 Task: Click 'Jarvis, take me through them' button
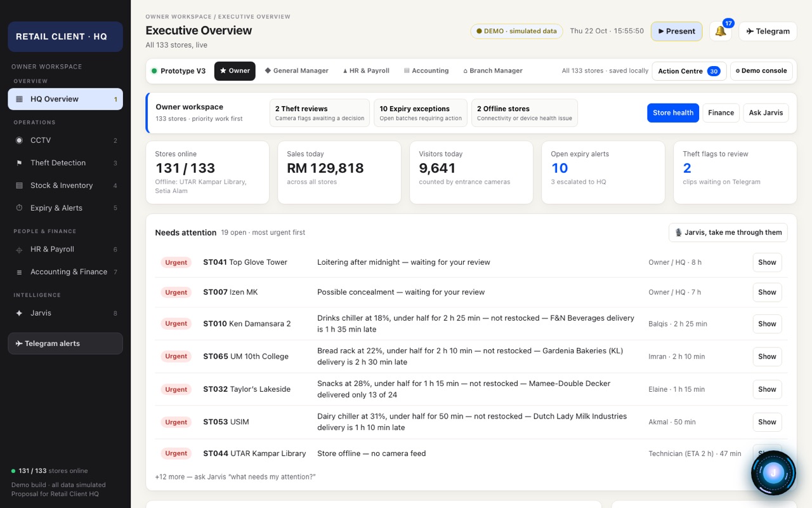728,232
